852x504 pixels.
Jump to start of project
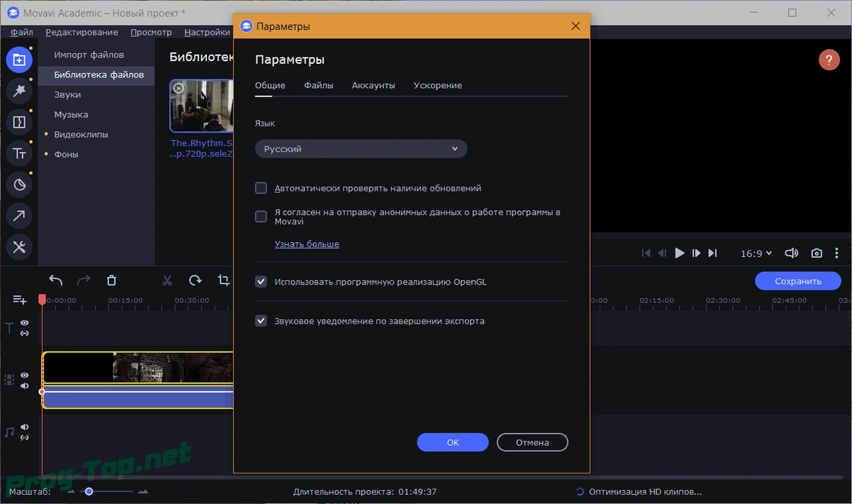(646, 253)
